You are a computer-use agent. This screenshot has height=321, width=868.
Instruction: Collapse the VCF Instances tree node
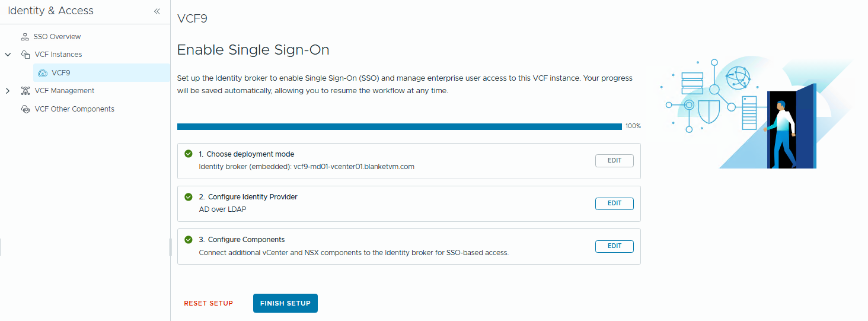tap(8, 55)
